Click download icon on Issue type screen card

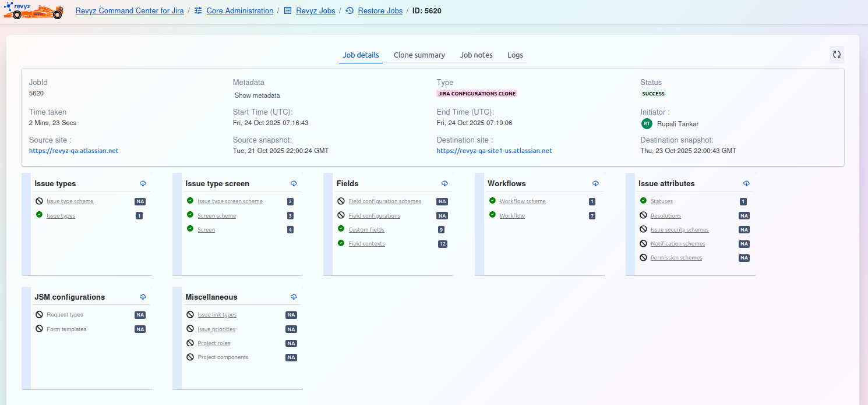[x=294, y=183]
